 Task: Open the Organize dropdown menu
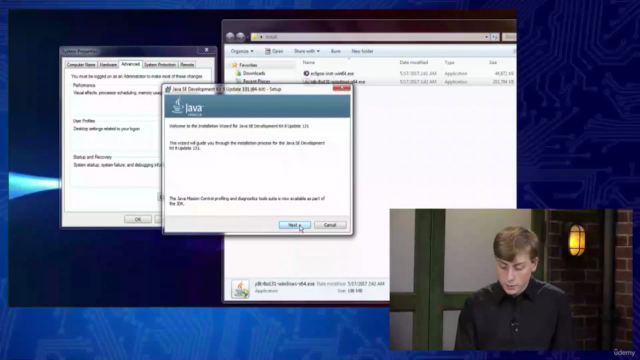(x=242, y=51)
